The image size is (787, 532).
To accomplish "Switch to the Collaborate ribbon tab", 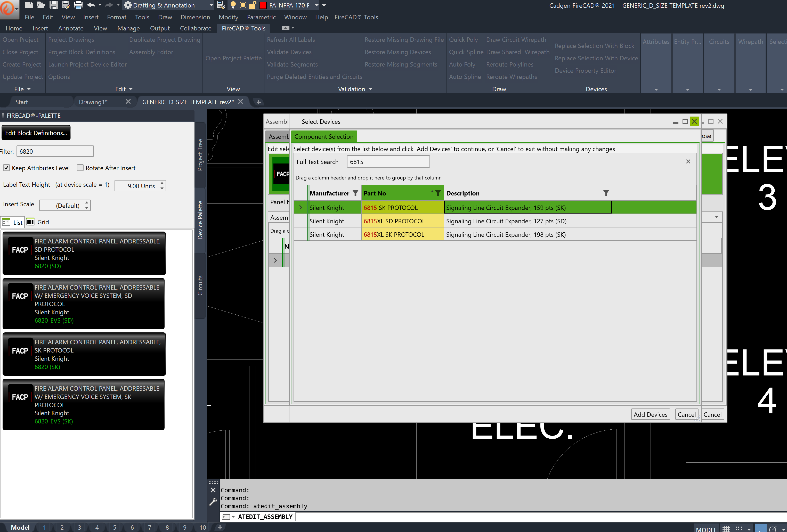I will (195, 28).
